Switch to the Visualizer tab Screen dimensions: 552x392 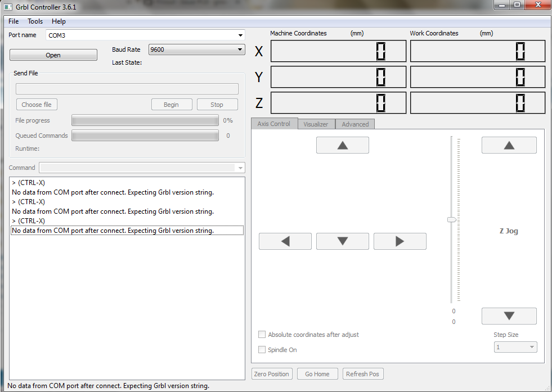[x=316, y=124]
